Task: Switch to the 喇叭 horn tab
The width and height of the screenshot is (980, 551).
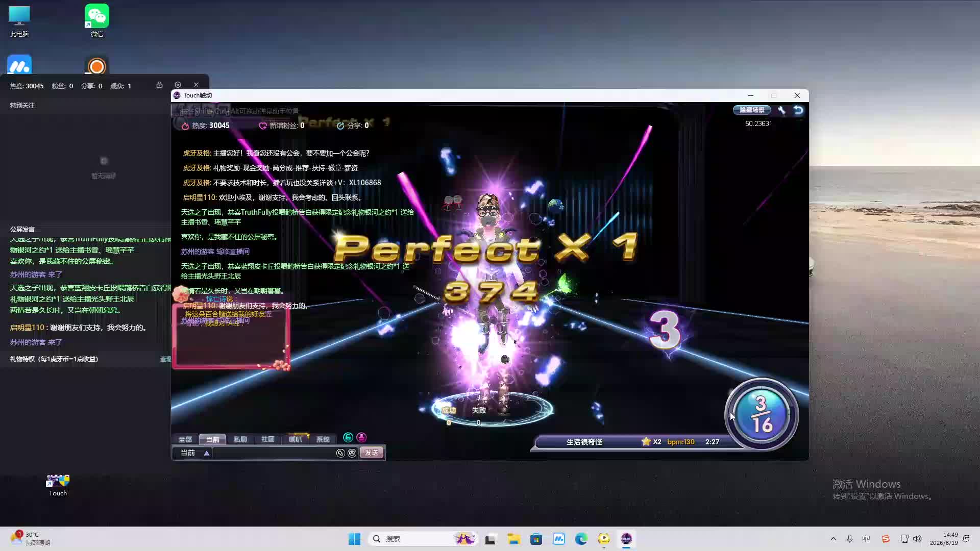Action: click(295, 439)
